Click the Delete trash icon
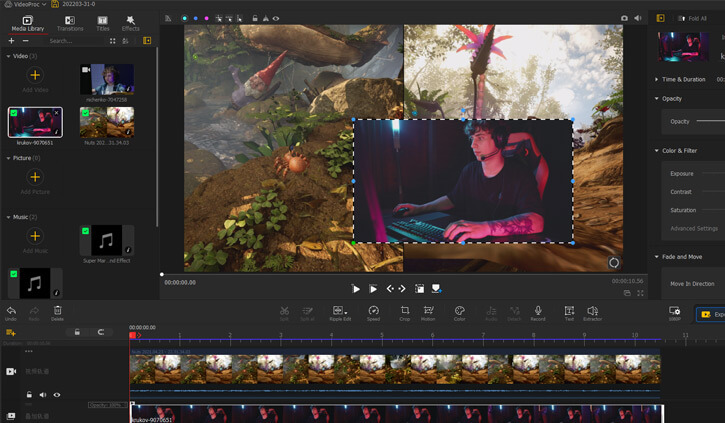 tap(57, 311)
